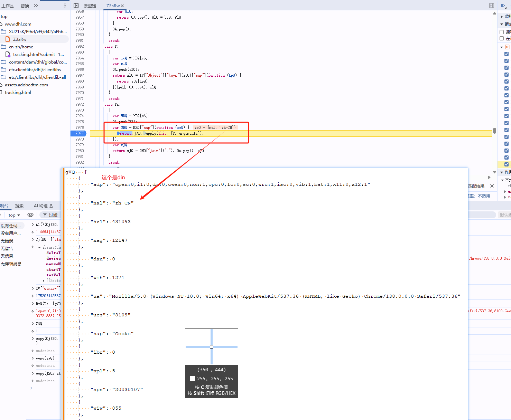The image size is (511, 420).
Task: Switch to the 替换 tab
Action: coord(25,6)
